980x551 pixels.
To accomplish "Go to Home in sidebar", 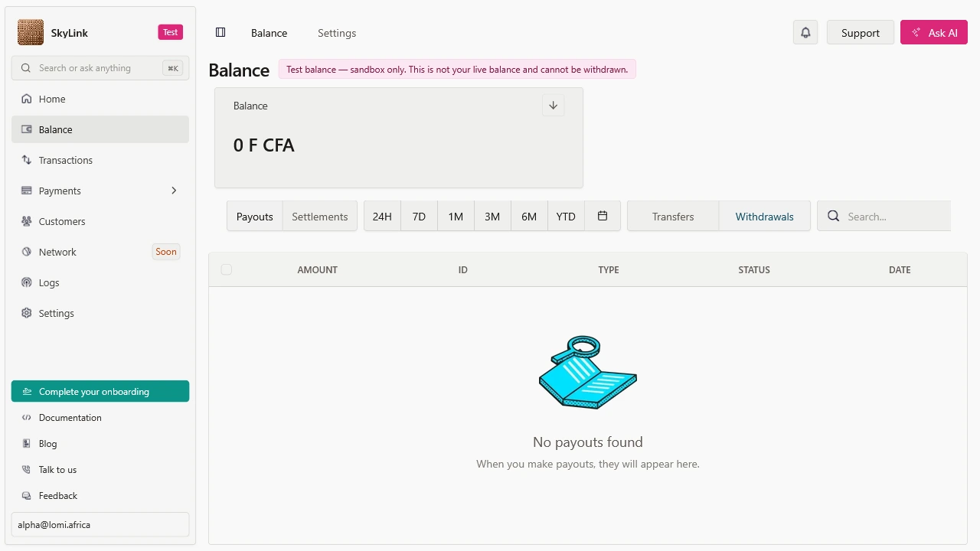I will coord(100,99).
